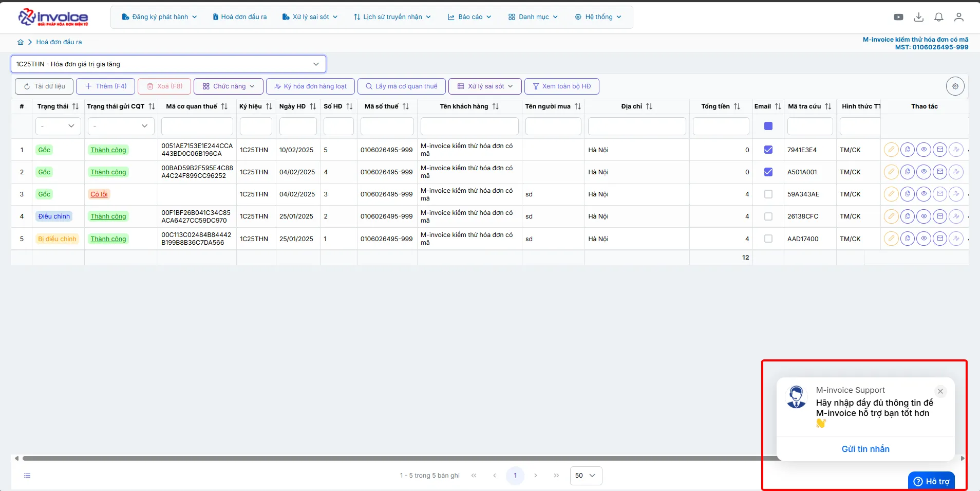View invoice row 4 using the eye icon

coord(924,216)
